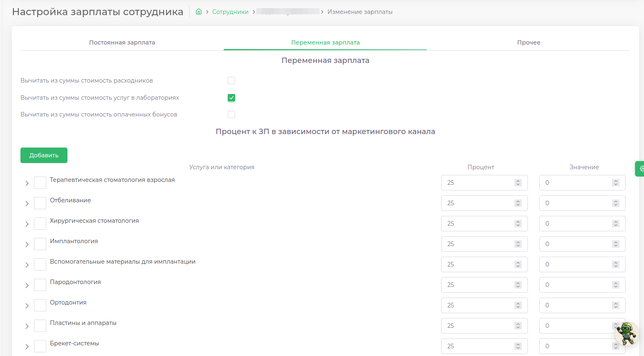Switch to Прочее tab
Screen dimensions: 644x356
[x=528, y=43]
